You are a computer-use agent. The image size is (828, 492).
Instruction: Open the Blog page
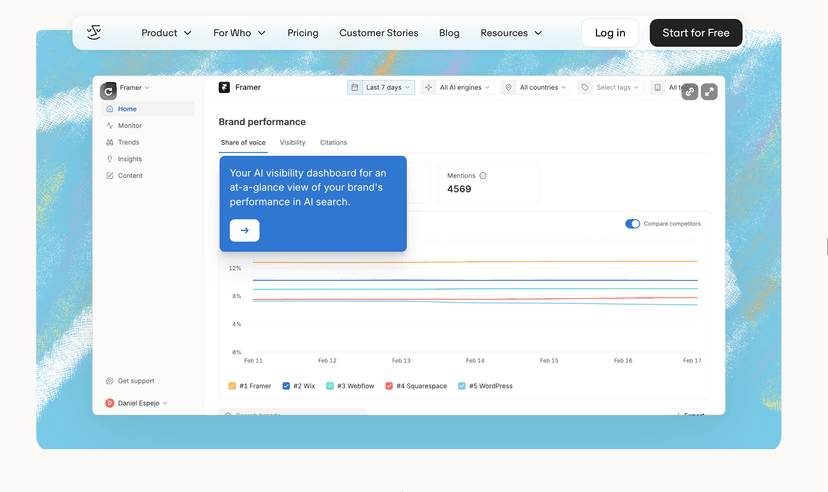(449, 33)
